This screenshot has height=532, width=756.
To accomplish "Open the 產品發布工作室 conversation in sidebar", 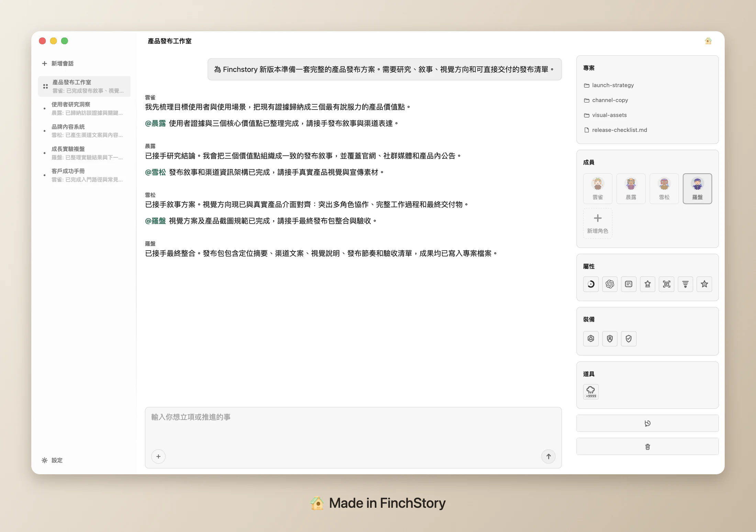I will point(84,86).
